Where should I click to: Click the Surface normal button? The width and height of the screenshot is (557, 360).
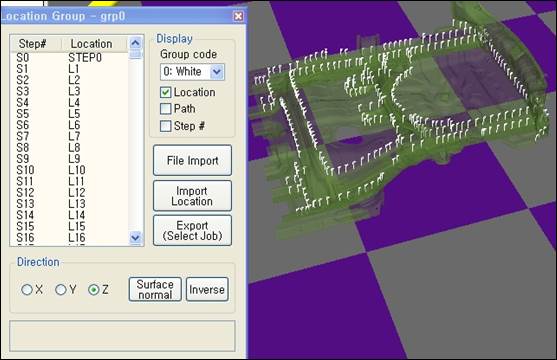click(155, 289)
